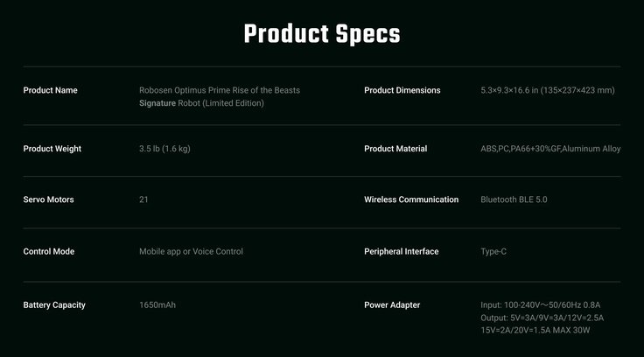Select the 3.5 lb (1.6 kg) weight value
Viewport: 644px width, 357px height.
click(x=164, y=149)
